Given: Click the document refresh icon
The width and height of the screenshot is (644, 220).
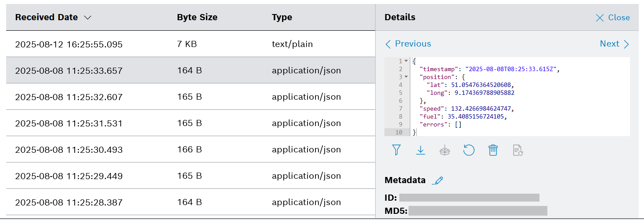Looking at the screenshot, I should 517,151.
